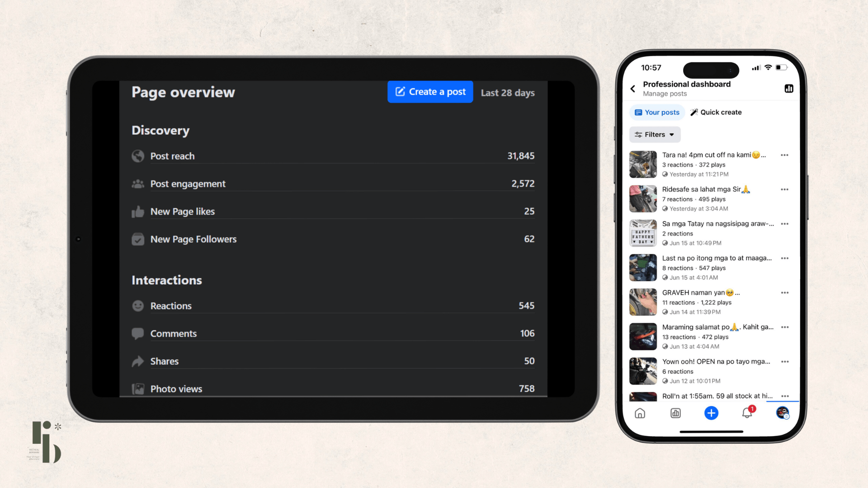This screenshot has height=488, width=868.
Task: Change the Last 28 days range
Action: tap(507, 93)
